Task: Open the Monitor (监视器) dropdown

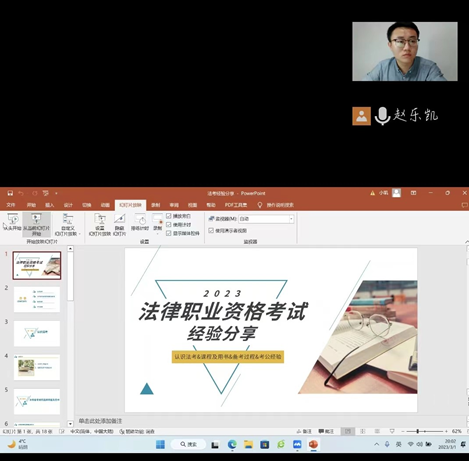Action: (x=266, y=219)
